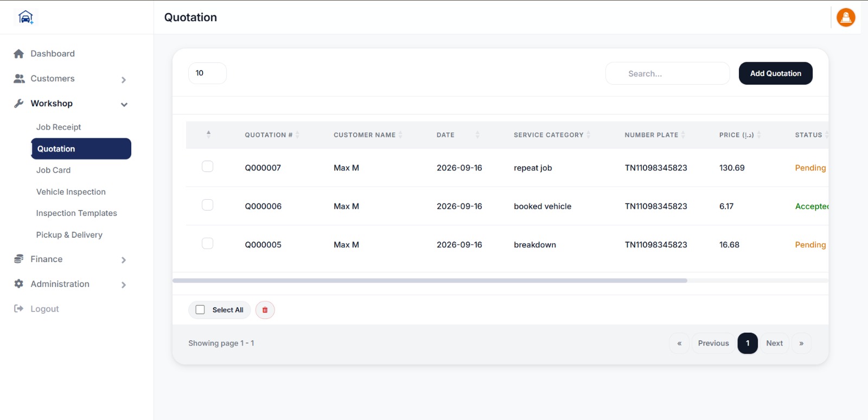Sort by Price column arrows
Viewport: 868px width, 420px height.
(759, 135)
